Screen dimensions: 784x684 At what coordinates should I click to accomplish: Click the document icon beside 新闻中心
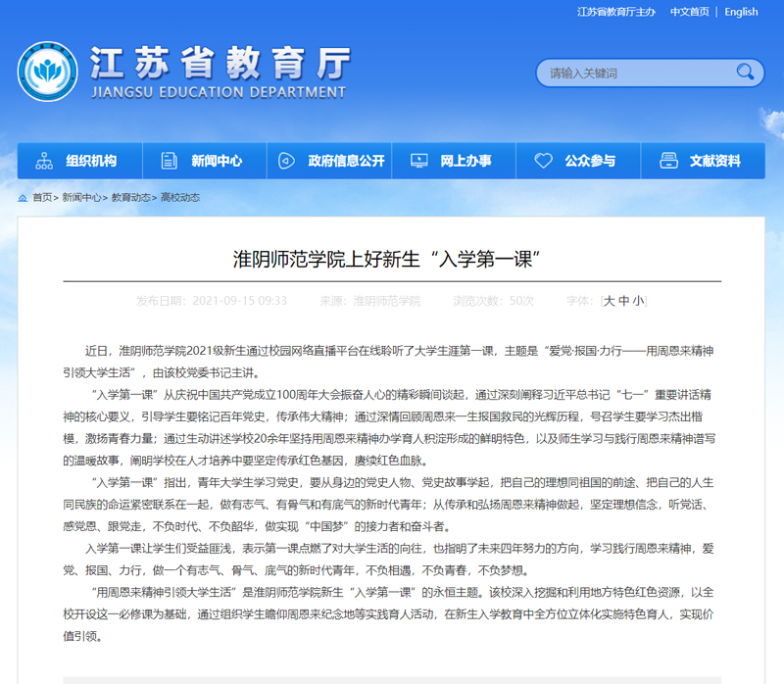point(169,161)
